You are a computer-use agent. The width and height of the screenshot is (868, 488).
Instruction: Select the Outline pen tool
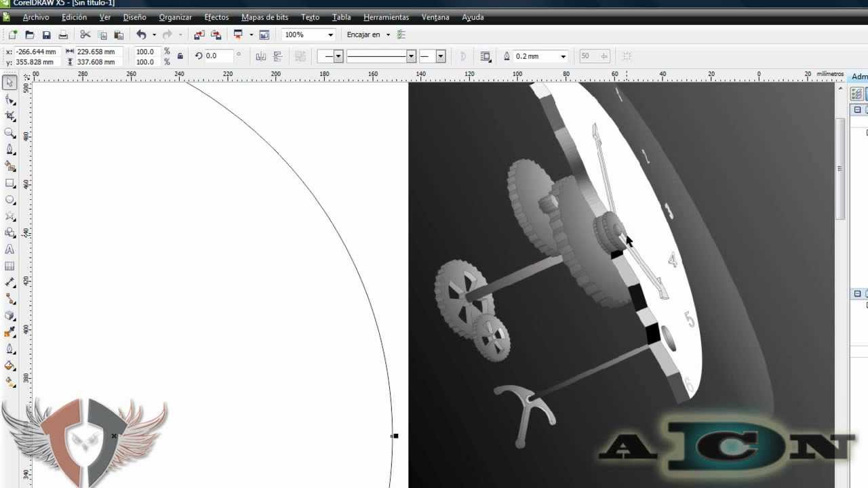click(9, 349)
